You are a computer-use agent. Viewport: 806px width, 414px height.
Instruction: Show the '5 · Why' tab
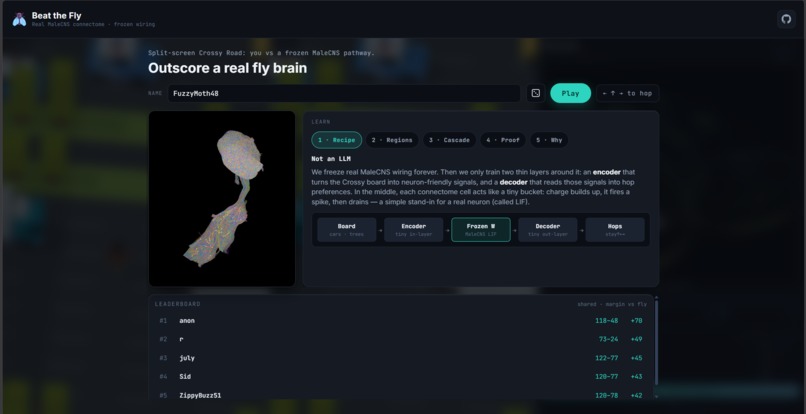point(549,140)
